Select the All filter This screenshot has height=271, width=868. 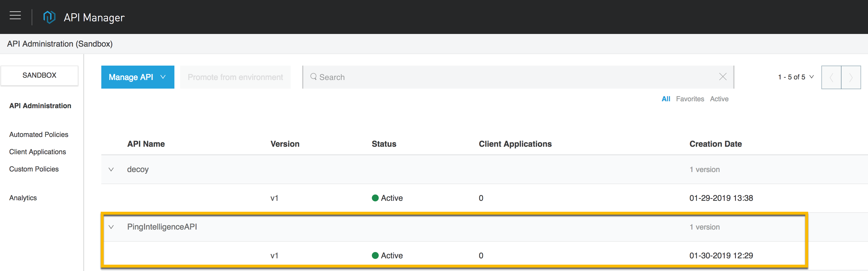665,99
